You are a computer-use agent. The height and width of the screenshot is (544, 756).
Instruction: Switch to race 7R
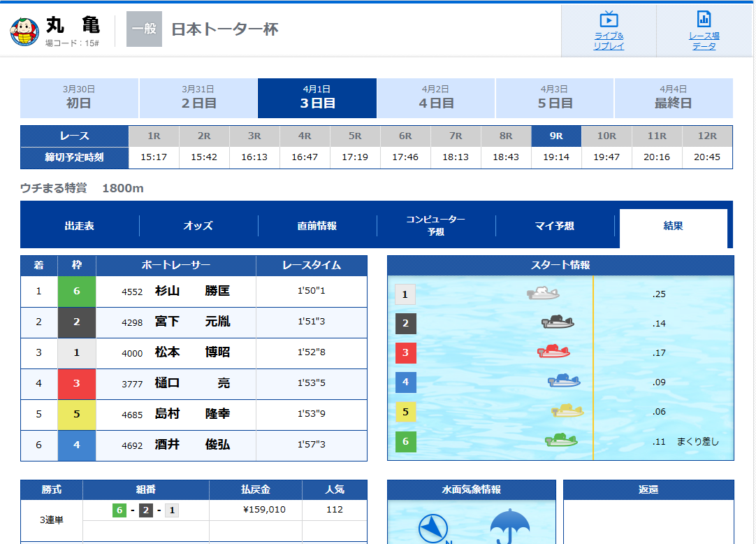[456, 136]
